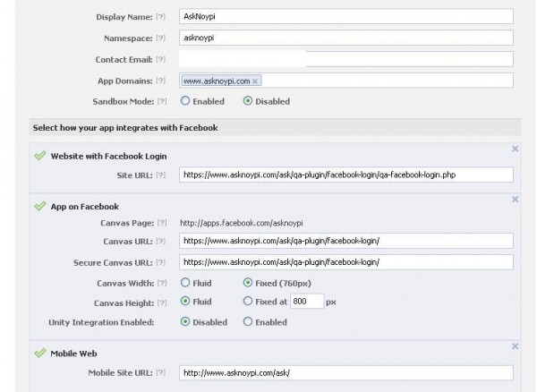Remove the www.asknoypi.com domain tag

[x=255, y=81]
